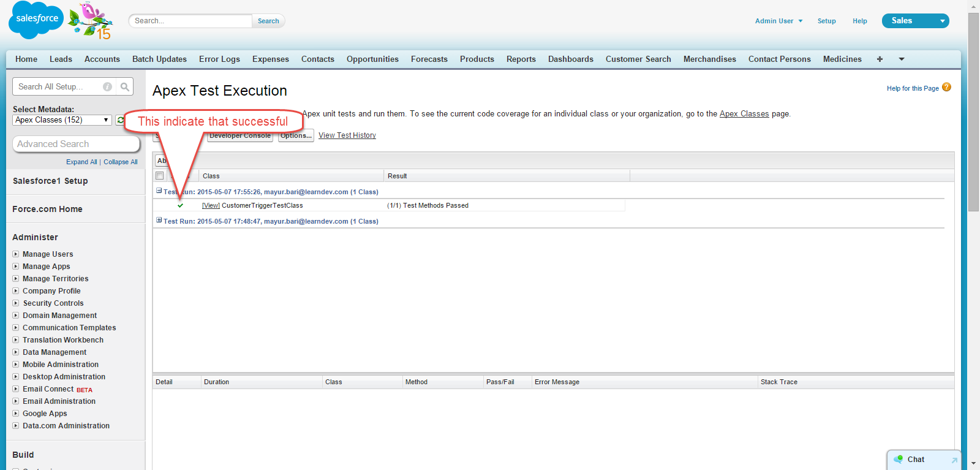980x470 pixels.
Task: Open the more tabs dropdown arrow
Action: pos(902,59)
